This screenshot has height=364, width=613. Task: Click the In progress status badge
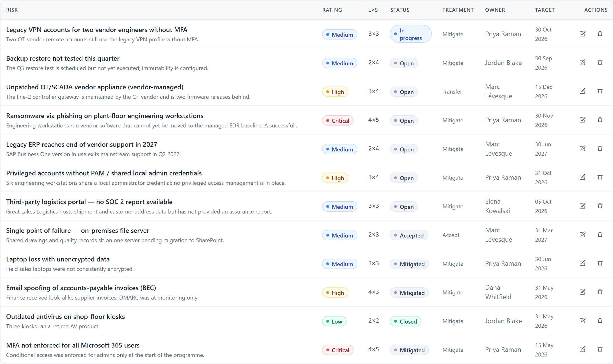pos(411,34)
